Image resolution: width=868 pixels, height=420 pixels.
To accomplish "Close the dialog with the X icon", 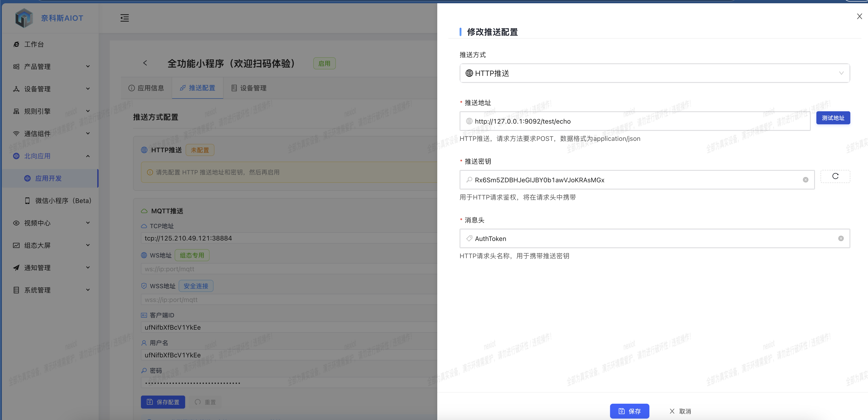I will [859, 16].
